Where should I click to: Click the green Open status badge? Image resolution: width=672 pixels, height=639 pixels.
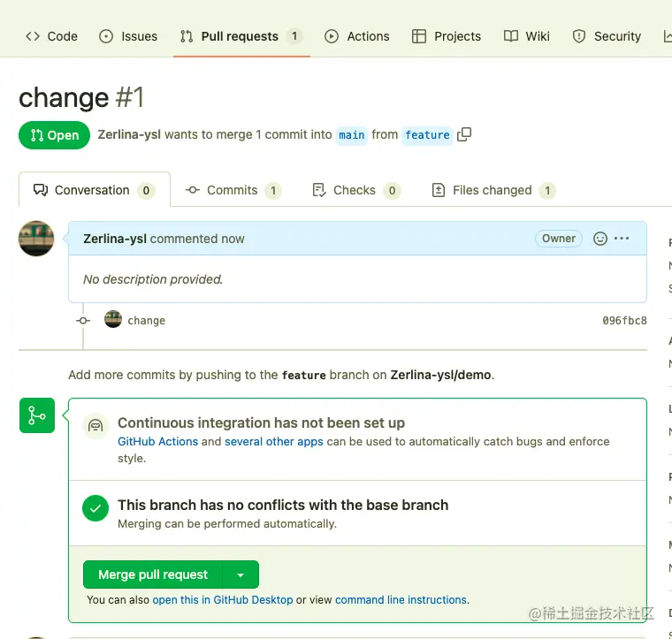tap(55, 135)
